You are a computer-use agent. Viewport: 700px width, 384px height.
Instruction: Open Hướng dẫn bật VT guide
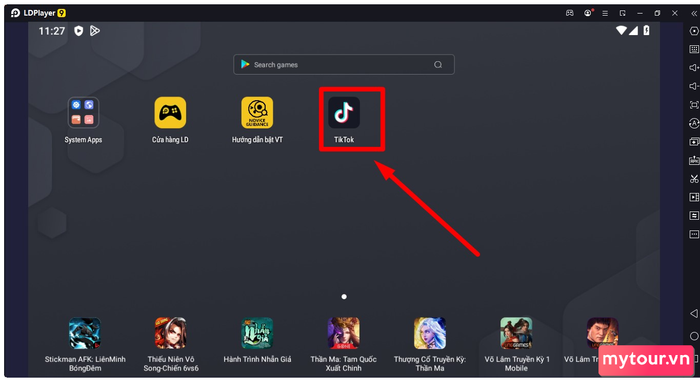point(257,113)
